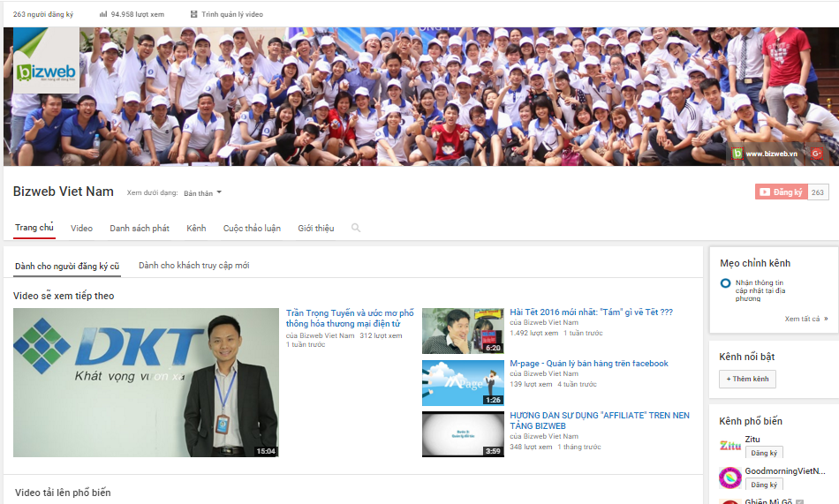
Task: Open the 'Trang chủ' tab
Action: (34, 228)
